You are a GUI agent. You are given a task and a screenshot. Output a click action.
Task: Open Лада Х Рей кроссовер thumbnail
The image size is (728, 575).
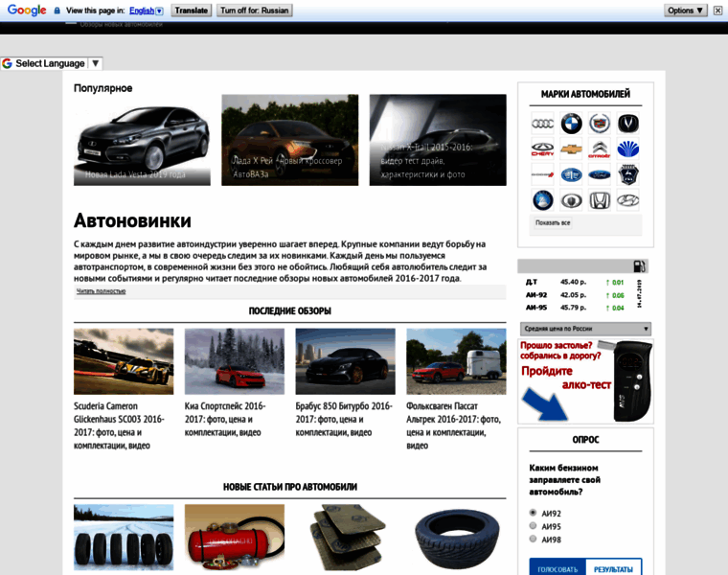[289, 140]
